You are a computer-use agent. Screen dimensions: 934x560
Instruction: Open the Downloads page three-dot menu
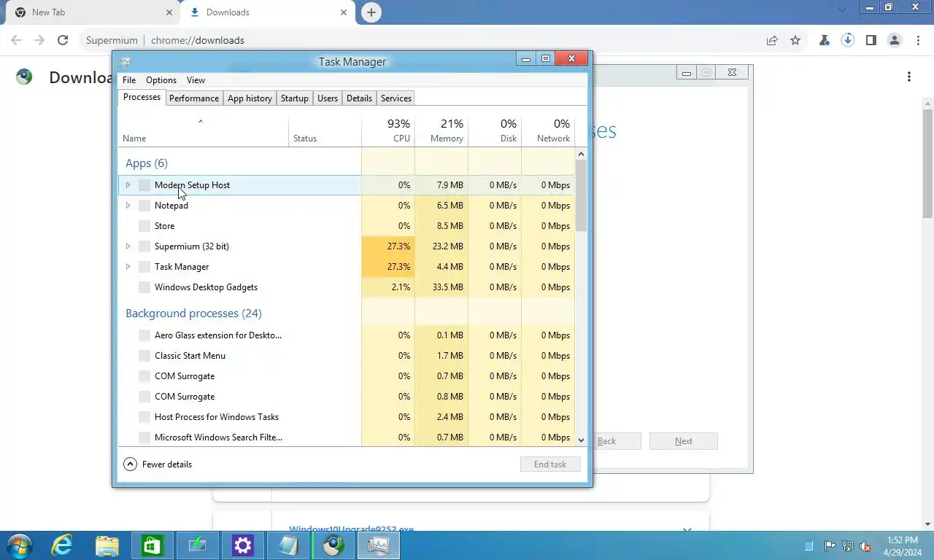pyautogui.click(x=909, y=77)
